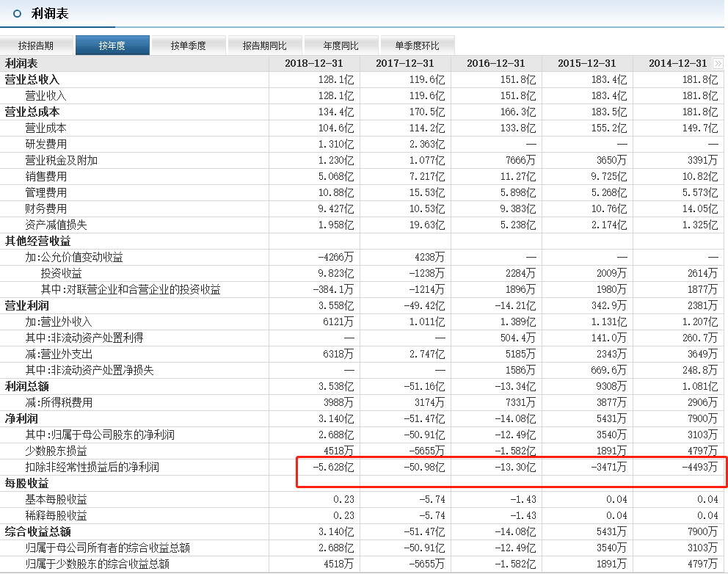
Task: Click the 2018-12-31 column header
Action: 314,64
